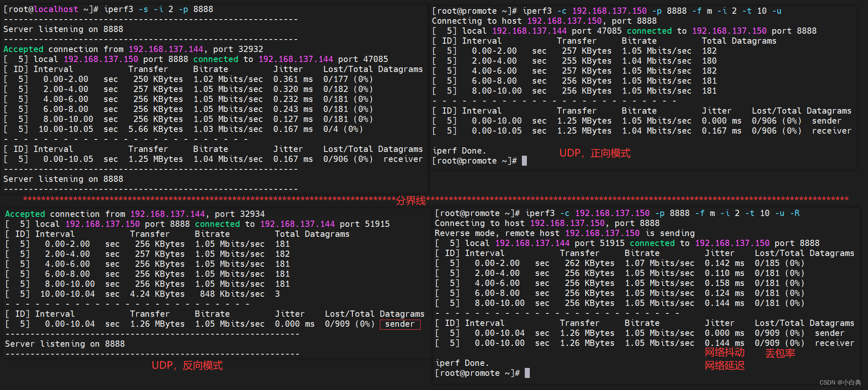Click the '0.320 ms' jitter value
868x390 pixels.
[293, 89]
